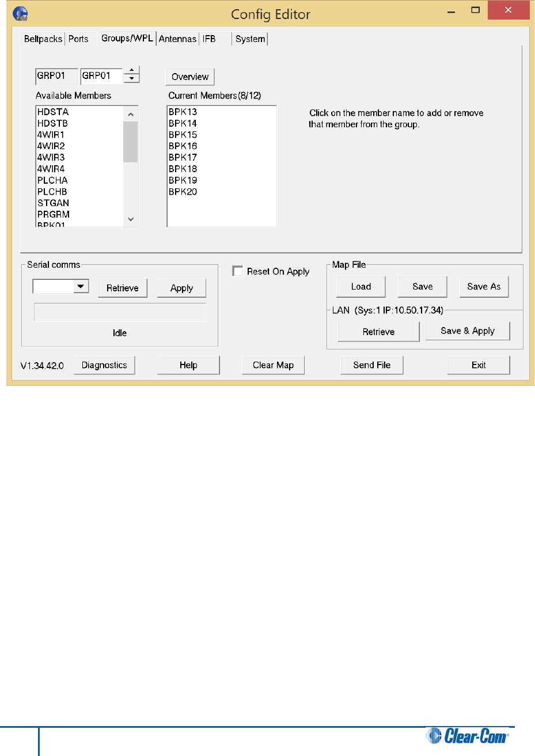
Task: Exit the Config Editor
Action: coord(479,365)
